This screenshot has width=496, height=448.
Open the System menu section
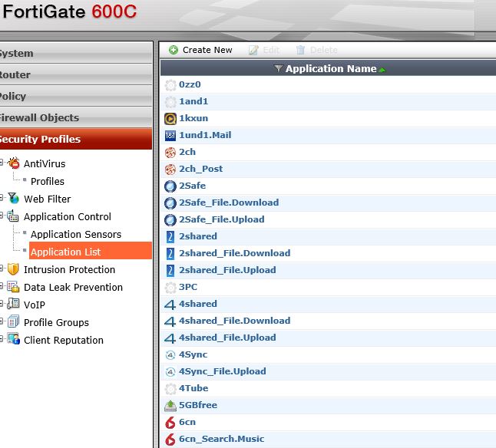pyautogui.click(x=76, y=53)
